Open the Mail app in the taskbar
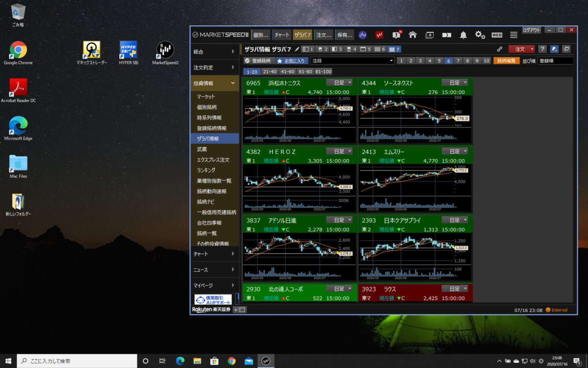588x368 pixels. (248, 361)
